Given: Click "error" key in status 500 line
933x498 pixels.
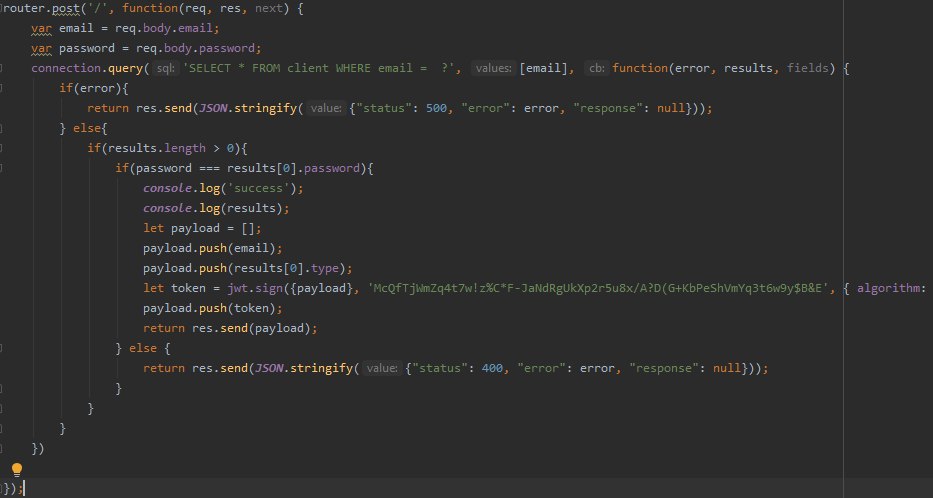Looking at the screenshot, I should point(486,108).
